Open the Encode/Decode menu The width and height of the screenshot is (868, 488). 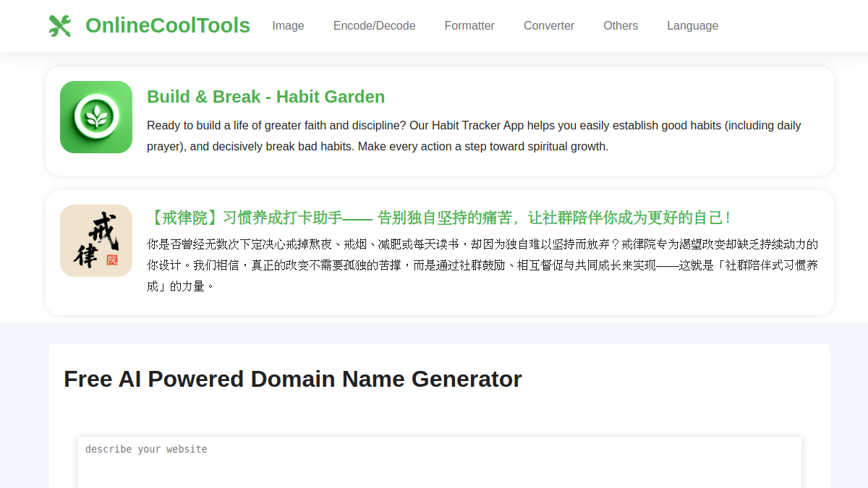click(374, 26)
